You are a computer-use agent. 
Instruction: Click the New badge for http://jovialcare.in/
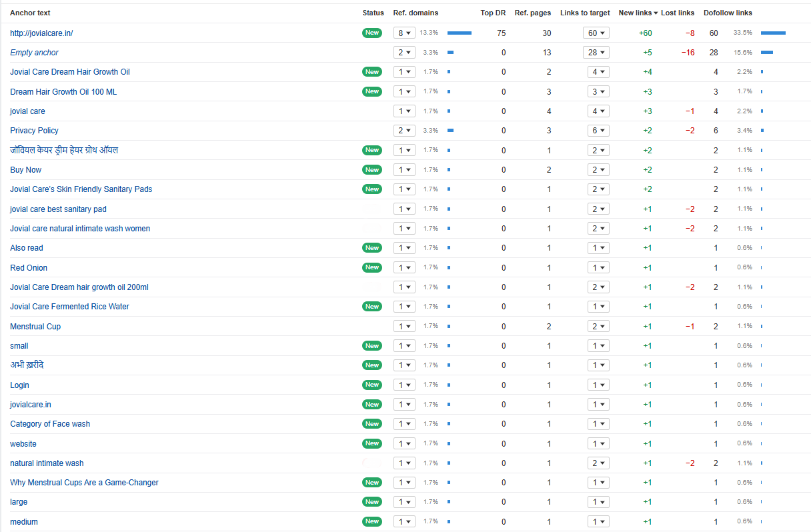371,33
